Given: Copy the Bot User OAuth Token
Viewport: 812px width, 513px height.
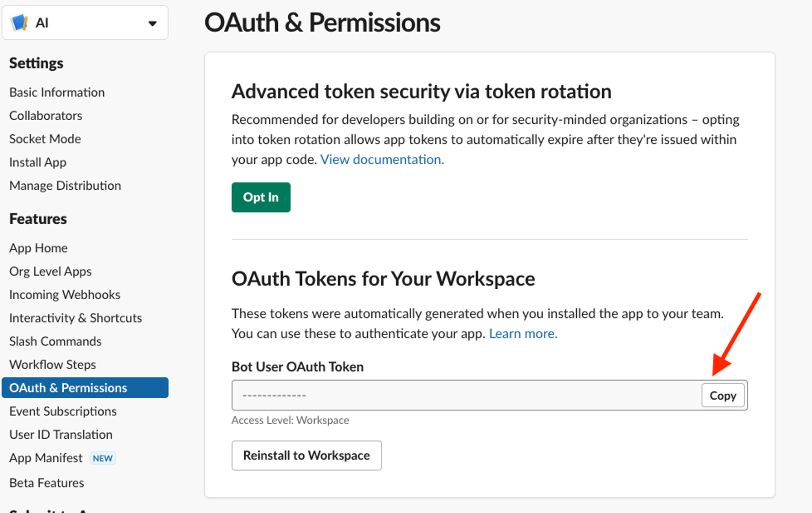Looking at the screenshot, I should click(723, 396).
